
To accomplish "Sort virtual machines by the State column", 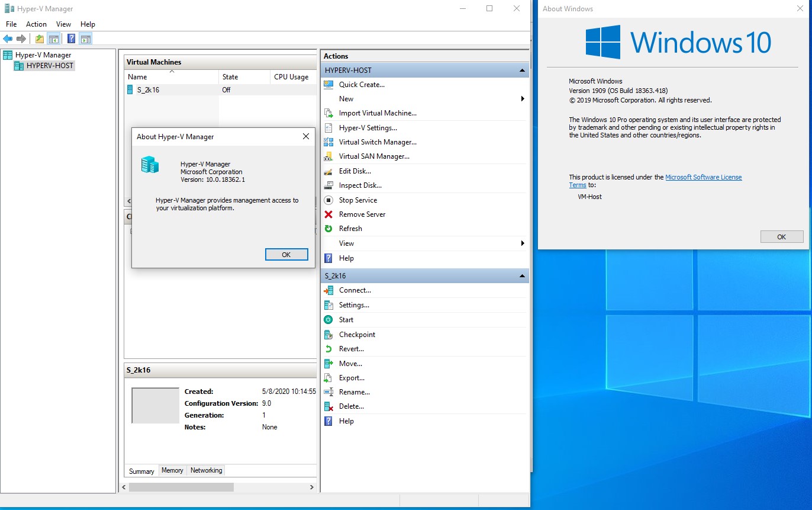I will 244,77.
